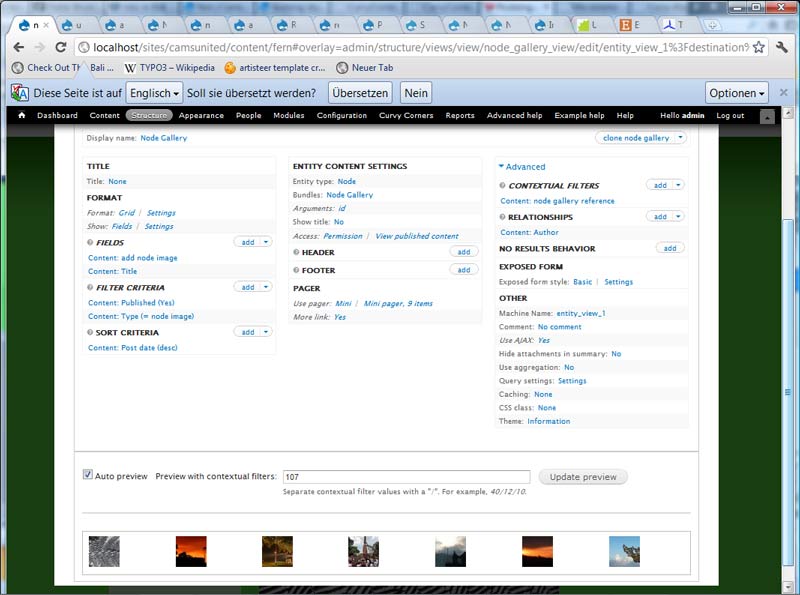
Task: Click the Übersetzen button
Action: (360, 93)
